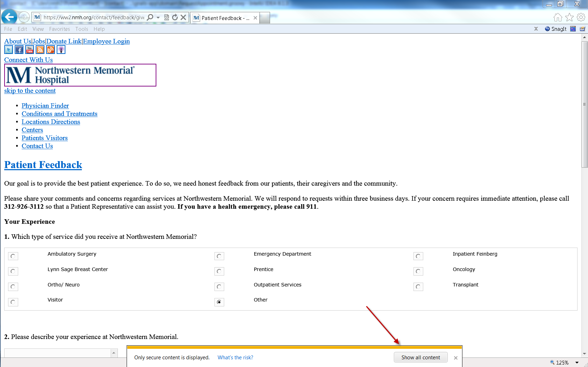Open the View menu
588x367 pixels.
pos(38,29)
